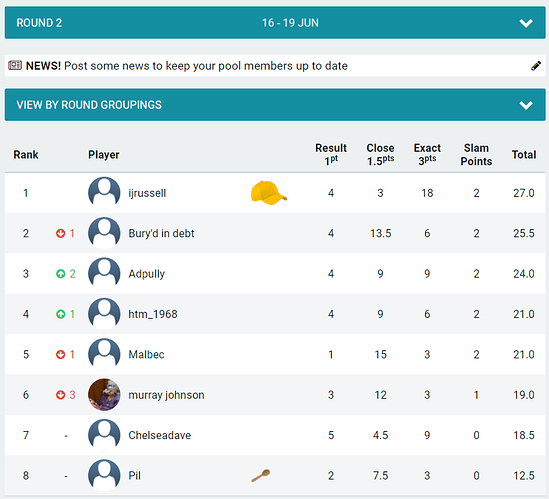Image resolution: width=549 pixels, height=499 pixels.
Task: Sort by the Total column header
Action: coord(524,154)
